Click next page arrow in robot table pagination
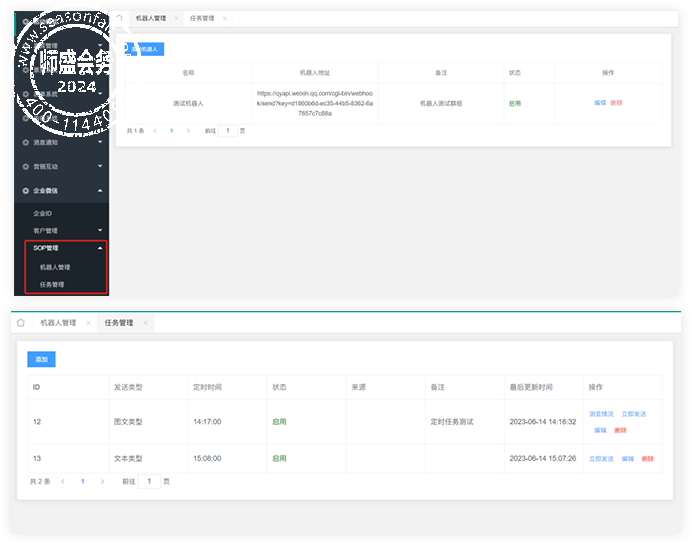The width and height of the screenshot is (692, 544). [188, 131]
